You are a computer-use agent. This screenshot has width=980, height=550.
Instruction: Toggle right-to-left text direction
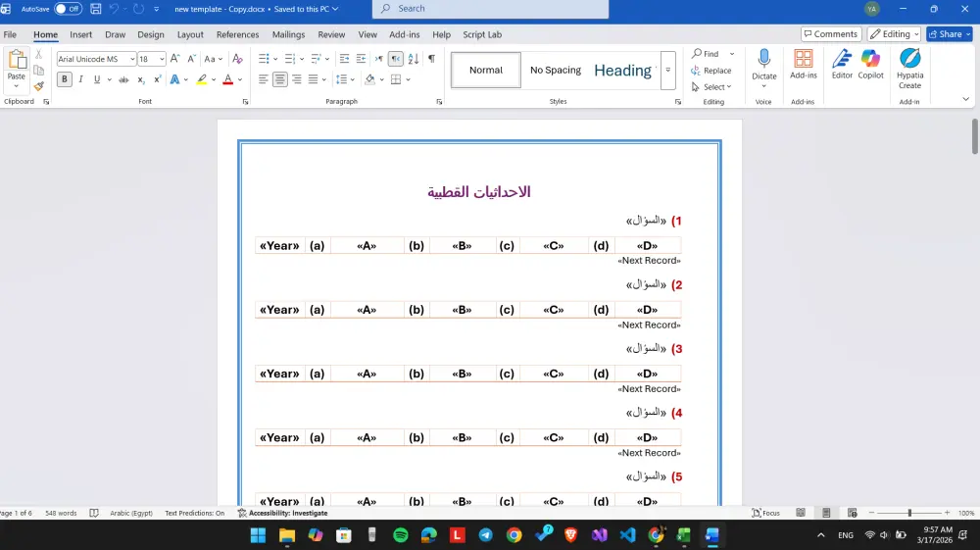(396, 59)
